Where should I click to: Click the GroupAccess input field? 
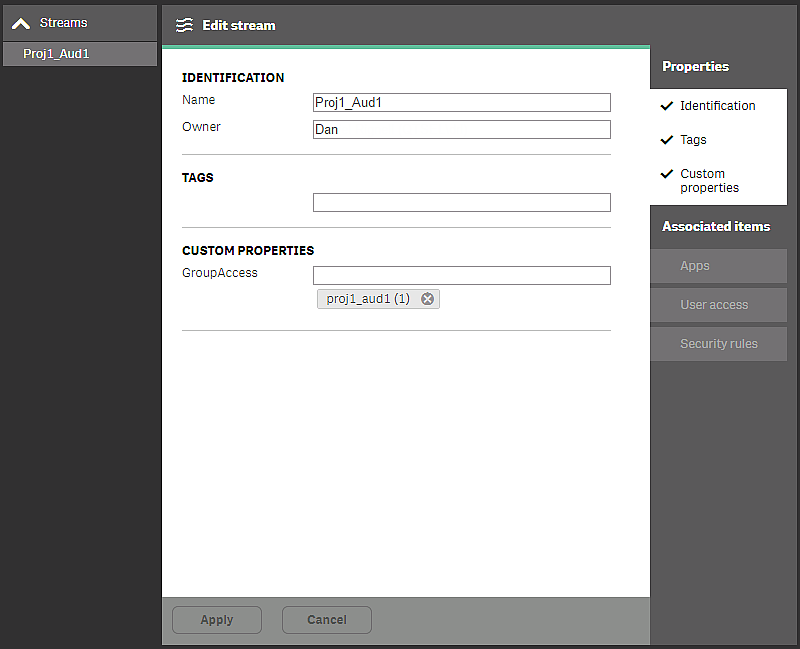pyautogui.click(x=461, y=275)
